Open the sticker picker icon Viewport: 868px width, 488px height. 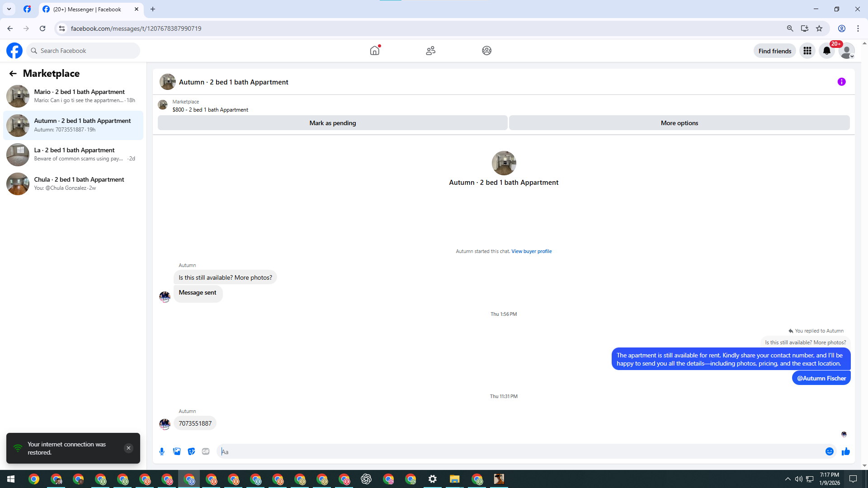pyautogui.click(x=191, y=451)
